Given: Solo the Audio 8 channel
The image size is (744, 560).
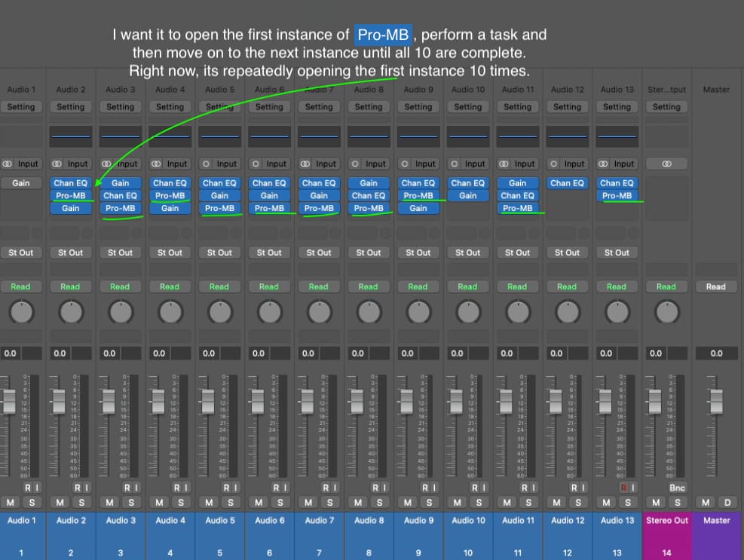Looking at the screenshot, I should point(380,502).
